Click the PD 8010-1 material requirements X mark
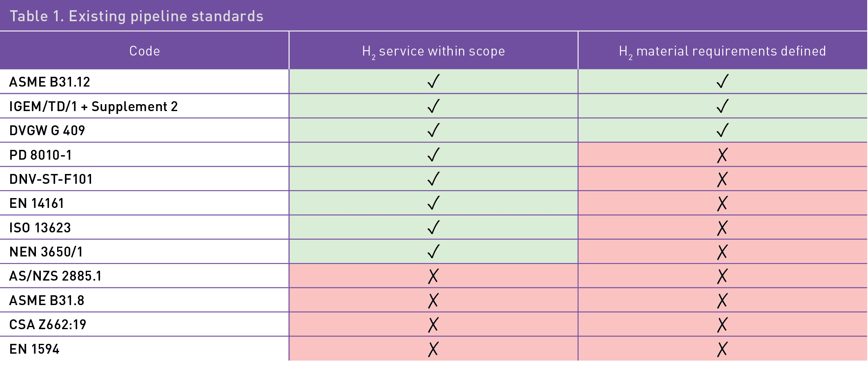 pyautogui.click(x=722, y=155)
